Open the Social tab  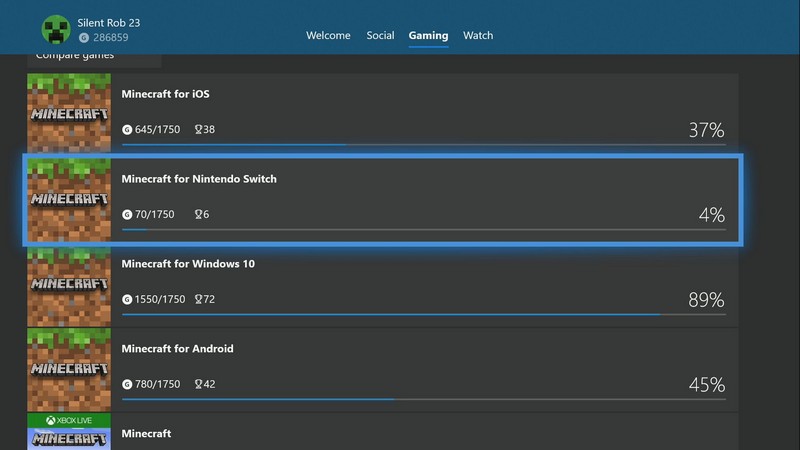click(380, 36)
